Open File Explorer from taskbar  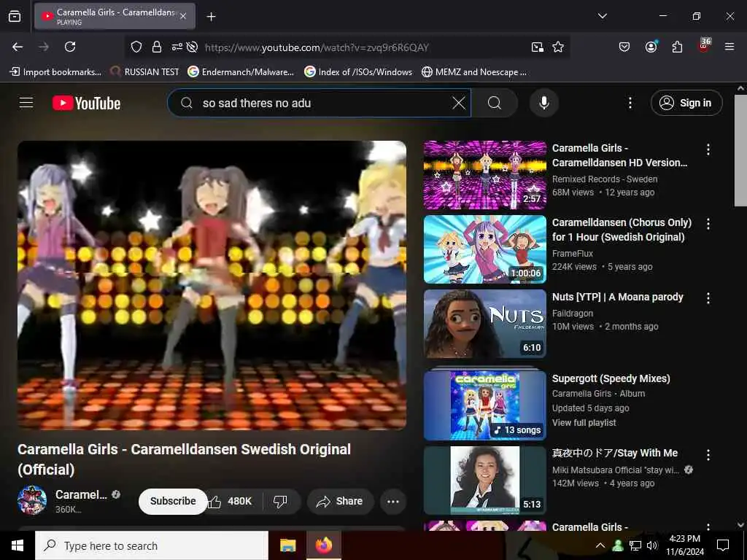pos(287,545)
